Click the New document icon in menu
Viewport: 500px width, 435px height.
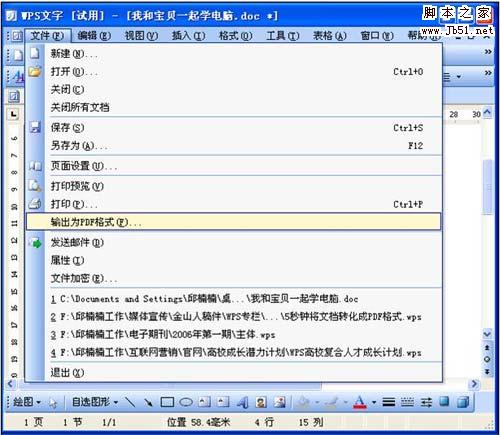click(35, 53)
